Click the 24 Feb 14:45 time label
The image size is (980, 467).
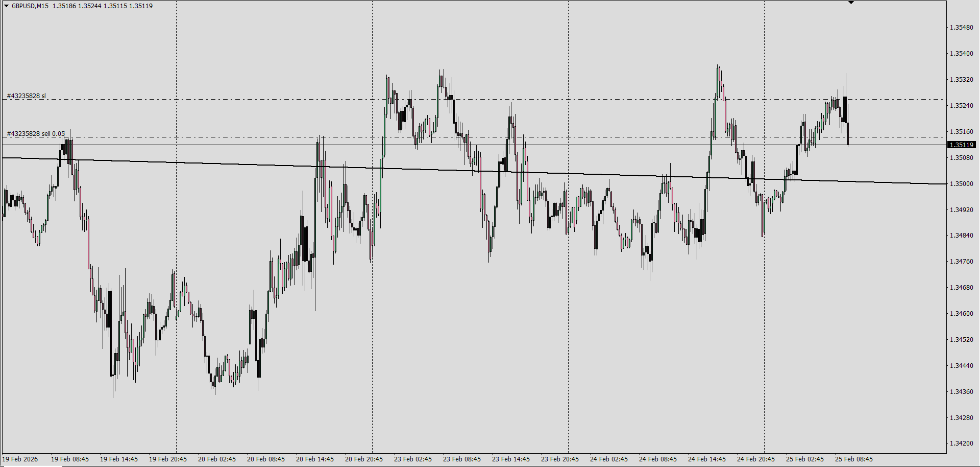coord(707,459)
